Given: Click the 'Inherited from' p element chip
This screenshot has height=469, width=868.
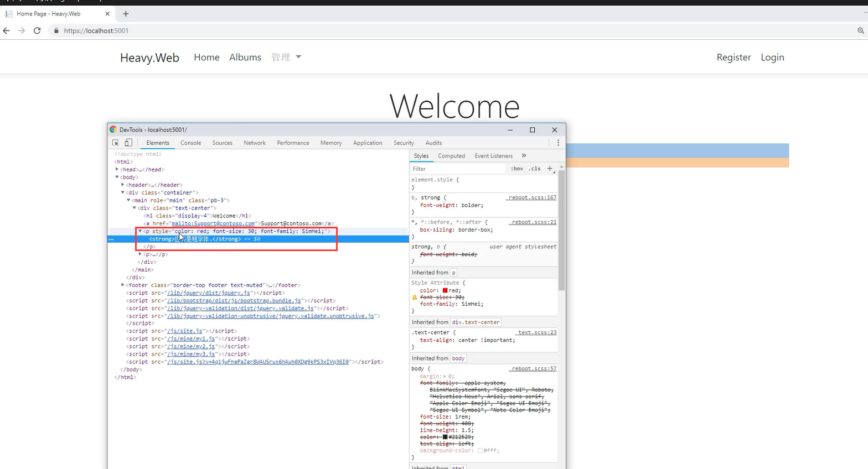Looking at the screenshot, I should tap(453, 273).
